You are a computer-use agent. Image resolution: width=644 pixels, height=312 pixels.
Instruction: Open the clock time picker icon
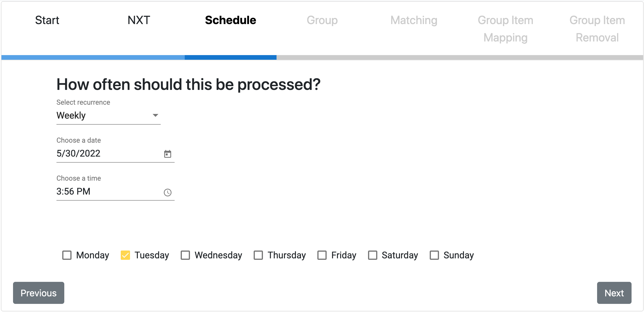[168, 192]
